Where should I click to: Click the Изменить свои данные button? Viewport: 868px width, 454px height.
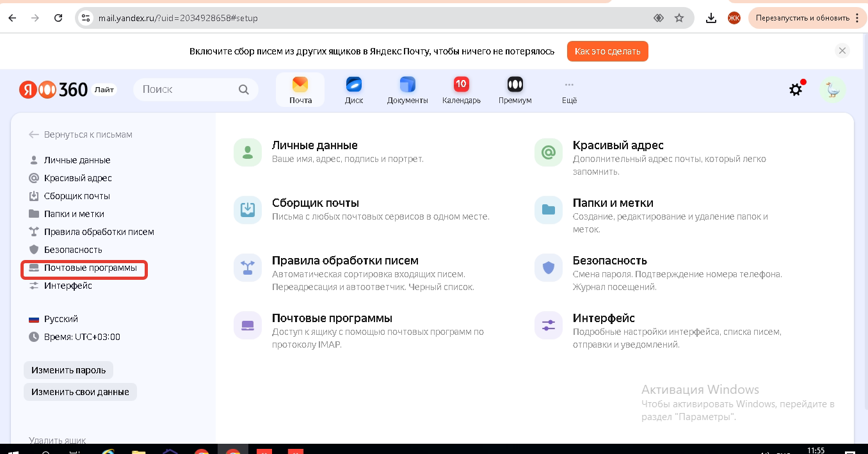click(80, 392)
